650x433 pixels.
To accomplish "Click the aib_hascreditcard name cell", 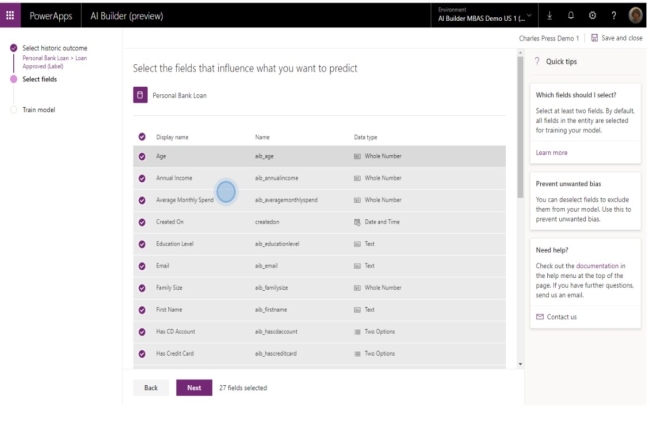I will point(276,354).
